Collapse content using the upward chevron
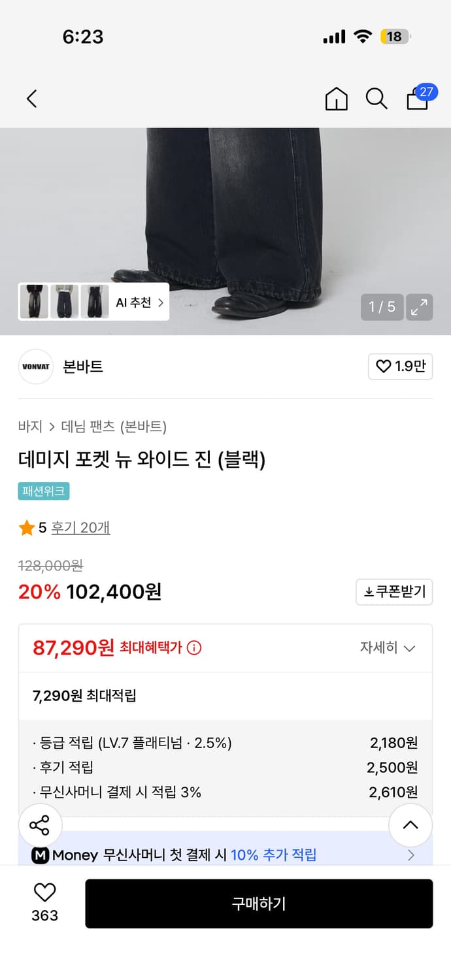 coord(410,825)
